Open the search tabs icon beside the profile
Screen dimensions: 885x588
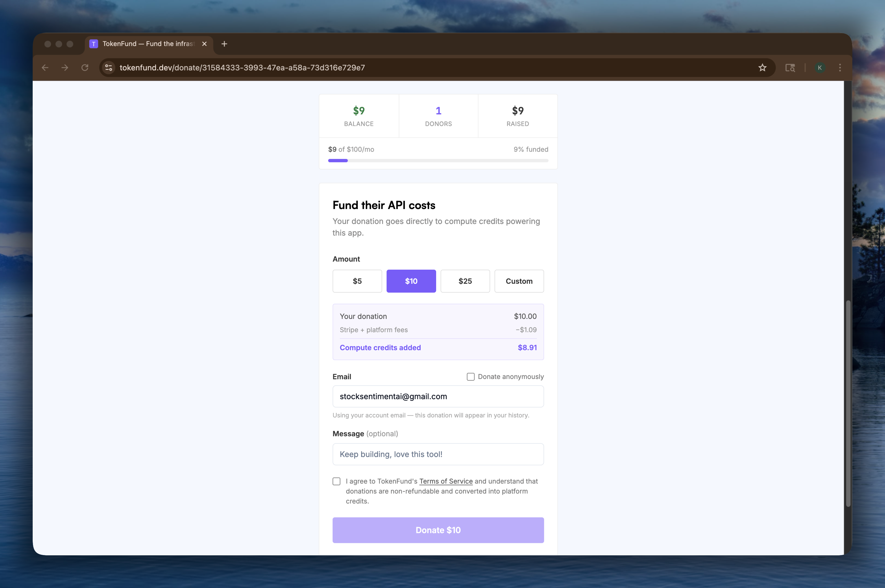[791, 68]
